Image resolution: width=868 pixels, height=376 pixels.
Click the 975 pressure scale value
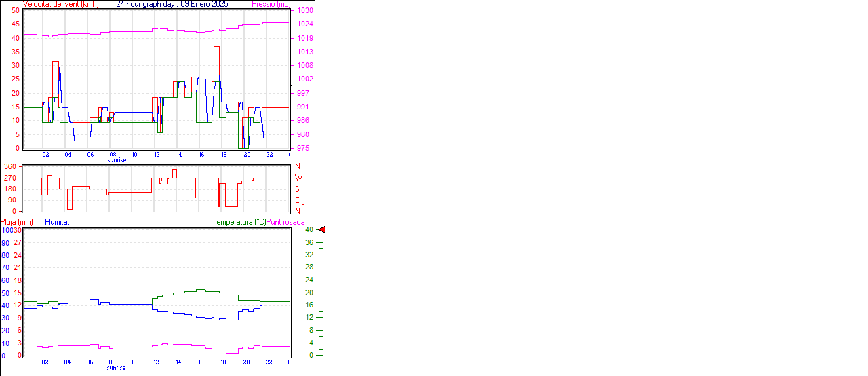(304, 148)
